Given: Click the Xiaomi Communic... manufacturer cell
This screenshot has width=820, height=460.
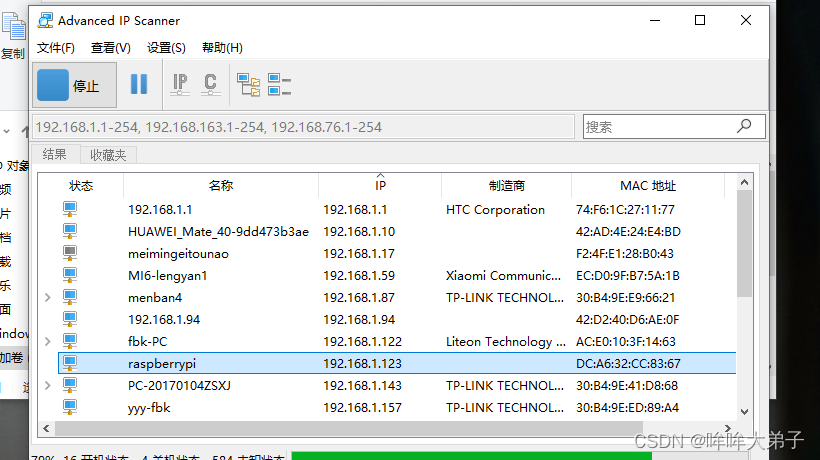Looking at the screenshot, I should (x=503, y=275).
